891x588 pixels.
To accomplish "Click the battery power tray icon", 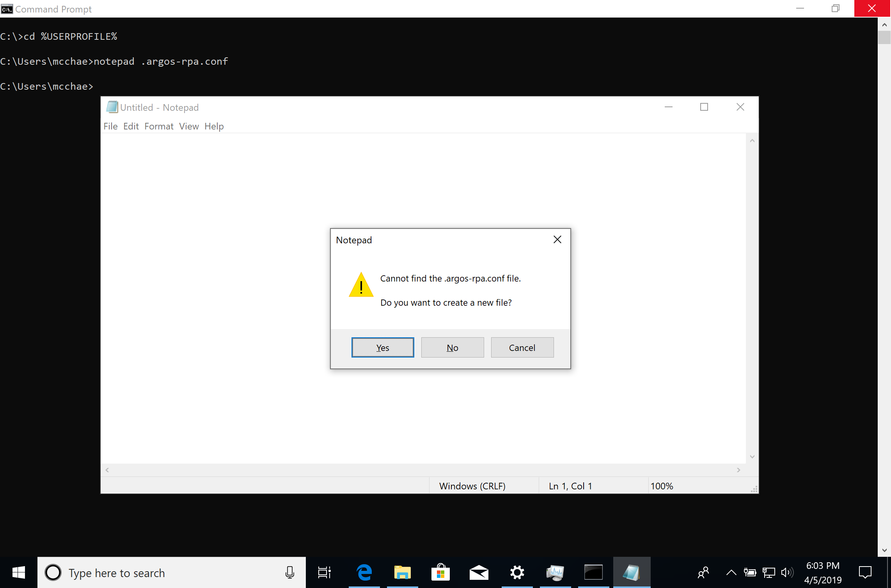I will point(750,572).
